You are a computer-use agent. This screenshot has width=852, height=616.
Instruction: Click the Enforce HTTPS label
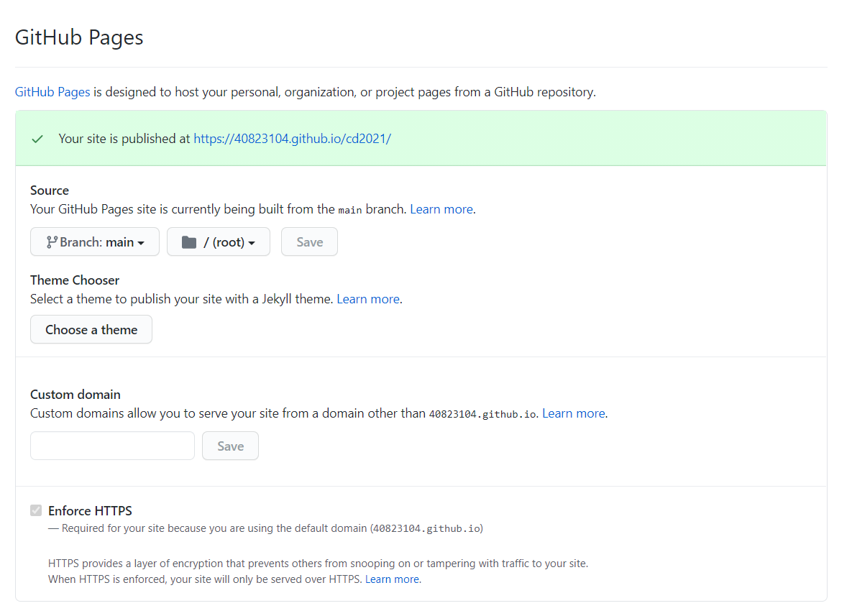click(90, 510)
